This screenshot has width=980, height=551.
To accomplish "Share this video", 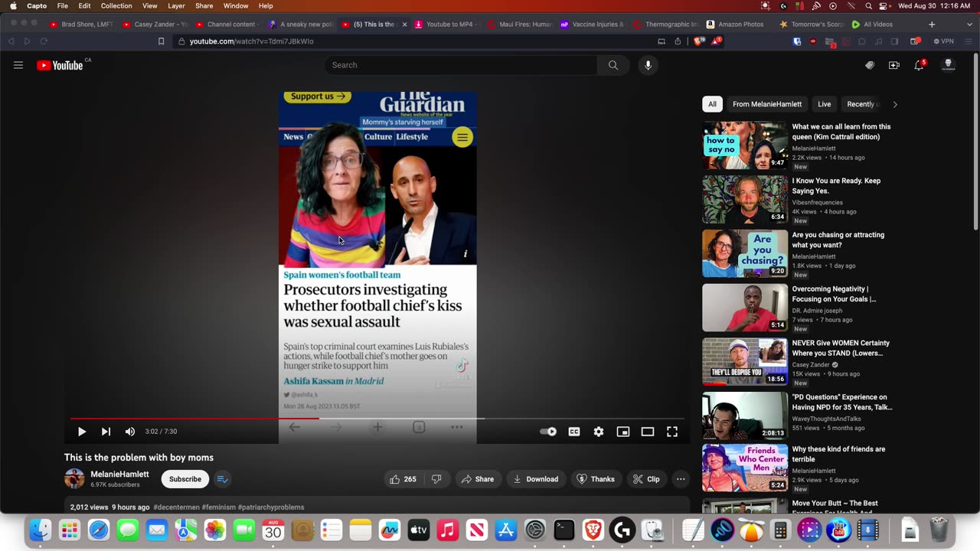I will point(477,479).
